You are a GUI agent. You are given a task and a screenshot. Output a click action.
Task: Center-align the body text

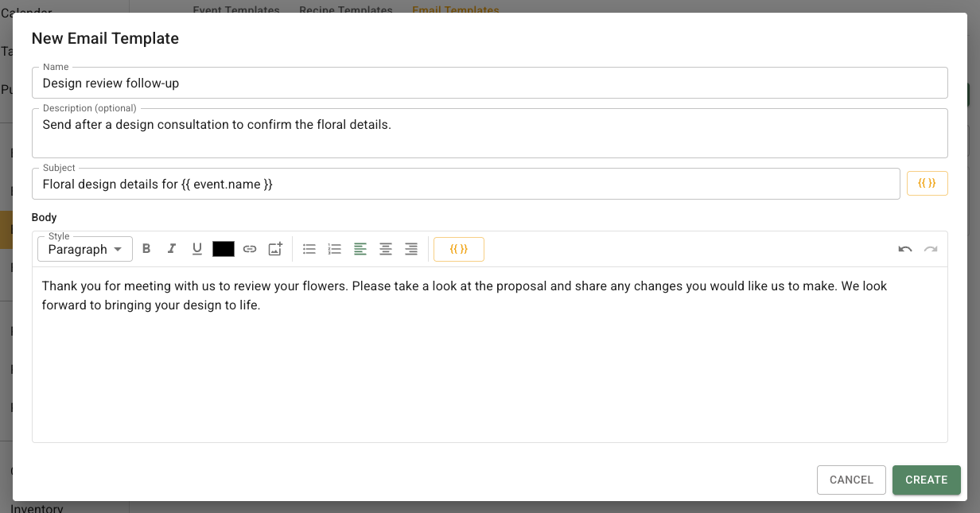[x=386, y=249]
